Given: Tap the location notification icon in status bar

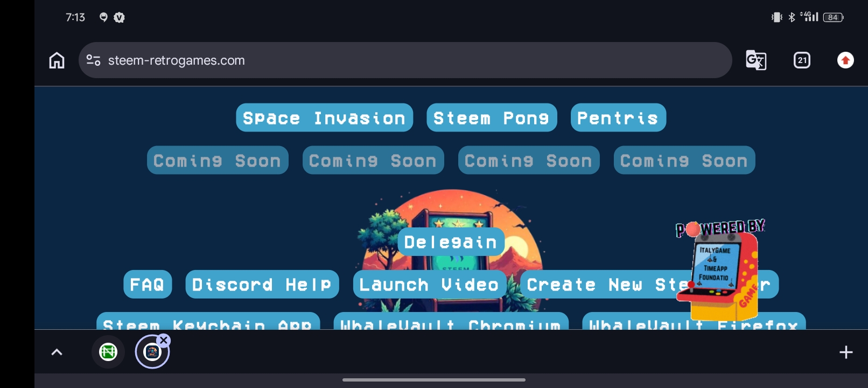Looking at the screenshot, I should [103, 17].
